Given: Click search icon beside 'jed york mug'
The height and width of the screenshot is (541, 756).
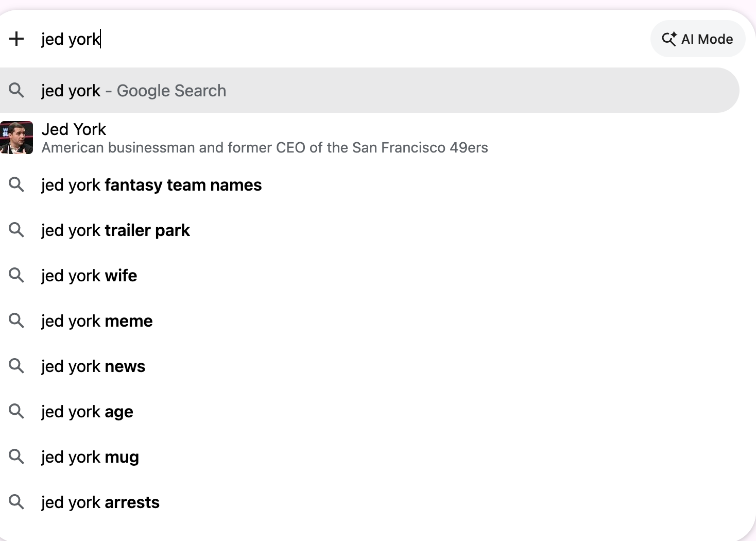Looking at the screenshot, I should point(16,457).
